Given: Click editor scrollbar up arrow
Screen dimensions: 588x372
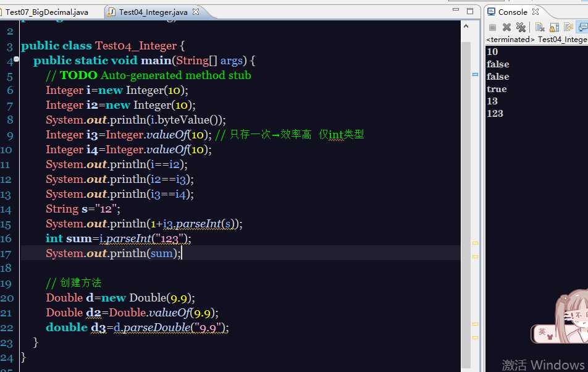Looking at the screenshot, I should [x=466, y=26].
